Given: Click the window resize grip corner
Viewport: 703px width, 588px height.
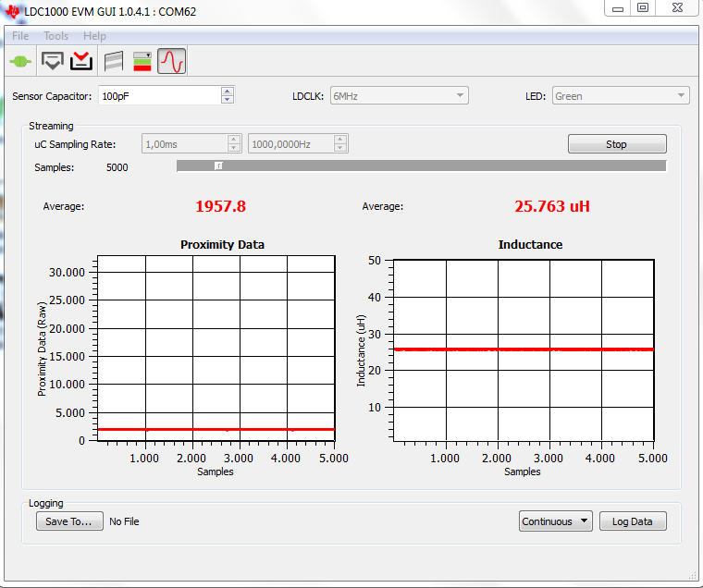Looking at the screenshot, I should 693,576.
